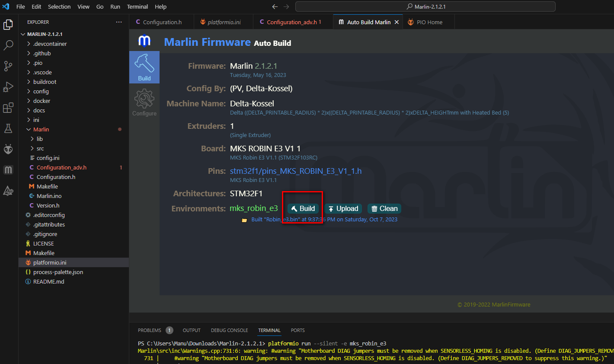
Task: Open process-palette.json in the file tree
Action: [x=58, y=272]
